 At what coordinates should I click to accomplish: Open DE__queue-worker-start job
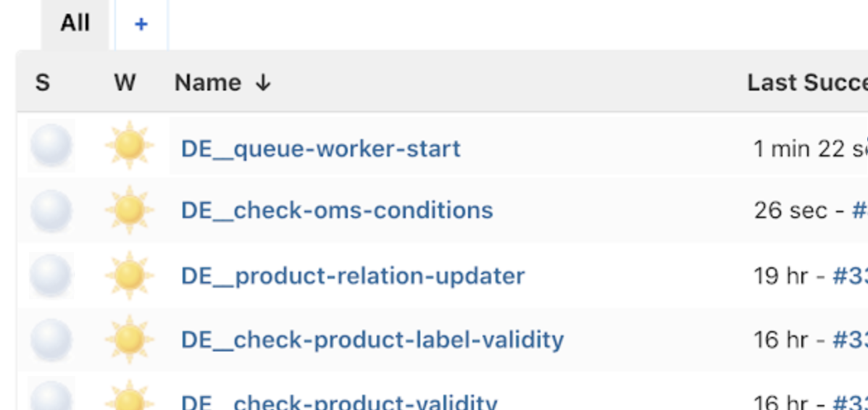tap(320, 148)
